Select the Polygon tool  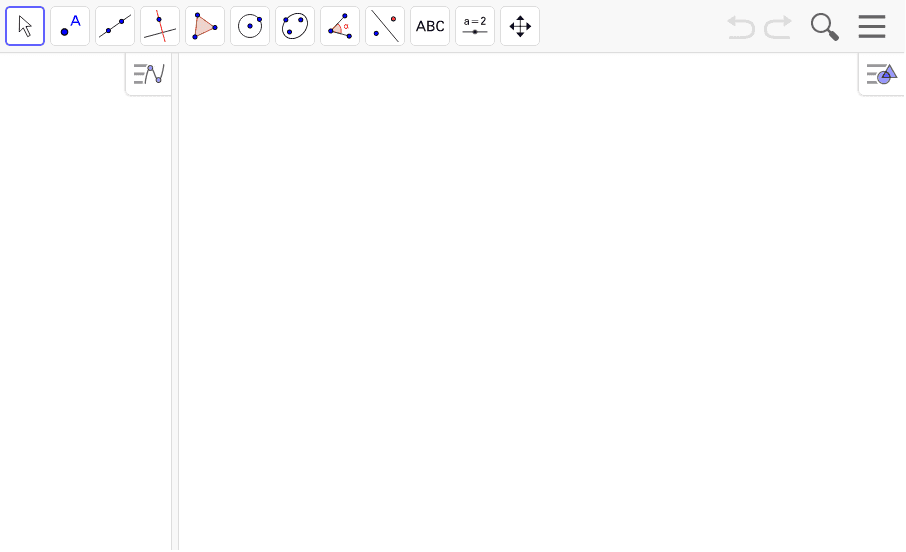pos(205,26)
